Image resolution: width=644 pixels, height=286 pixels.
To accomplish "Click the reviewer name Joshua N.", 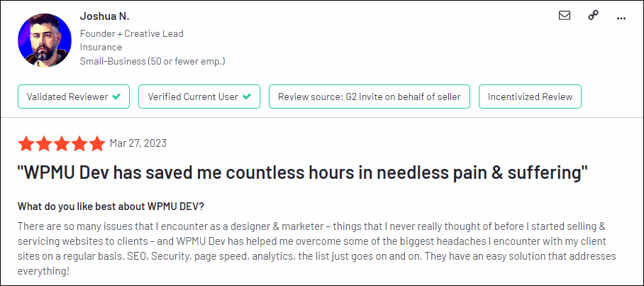I will pyautogui.click(x=105, y=17).
